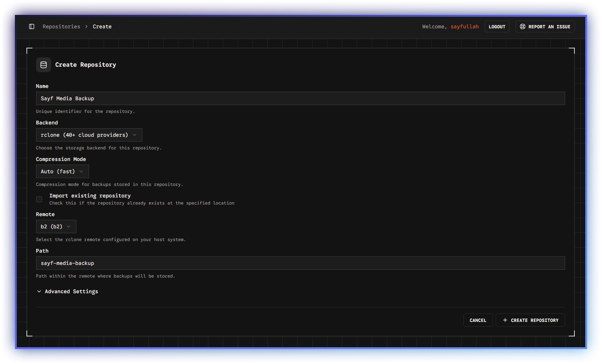The height and width of the screenshot is (364, 602).
Task: Enable the Import existing repository checkbox
Action: point(39,199)
